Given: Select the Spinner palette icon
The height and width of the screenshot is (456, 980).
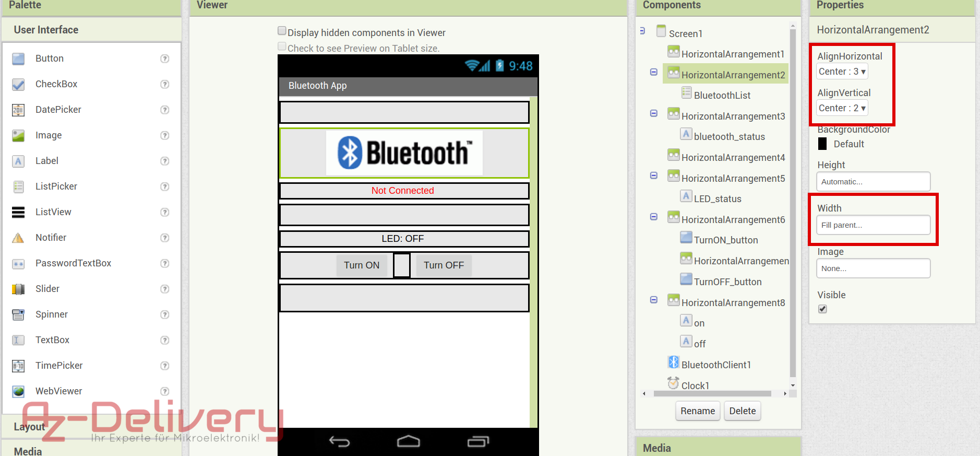Looking at the screenshot, I should tap(18, 314).
